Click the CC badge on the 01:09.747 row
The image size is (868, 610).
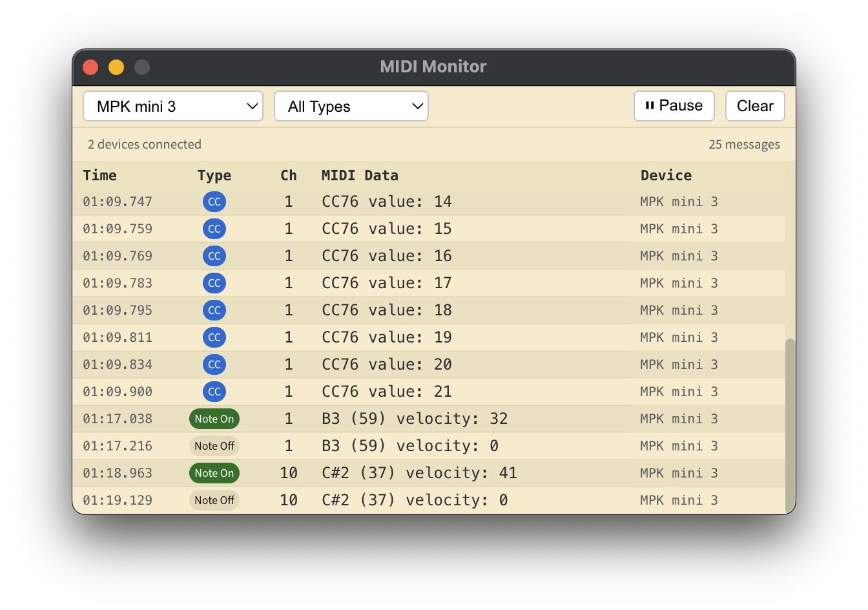[x=214, y=202]
